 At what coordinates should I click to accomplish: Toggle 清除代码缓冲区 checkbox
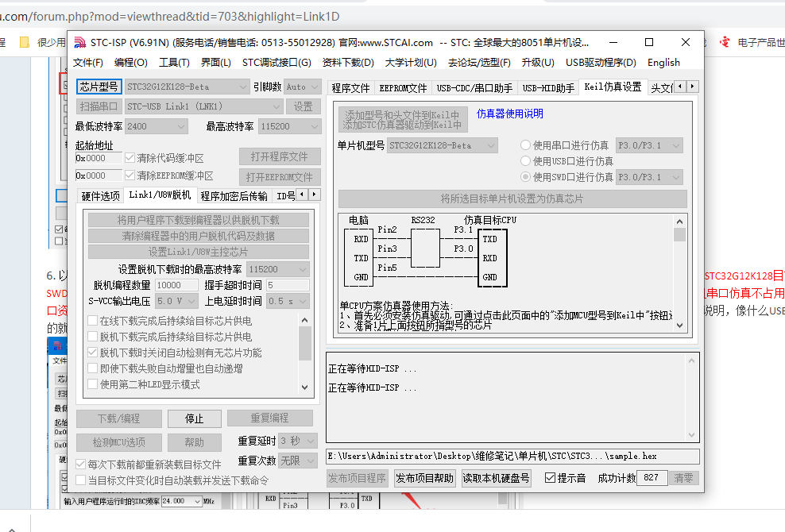coord(130,158)
